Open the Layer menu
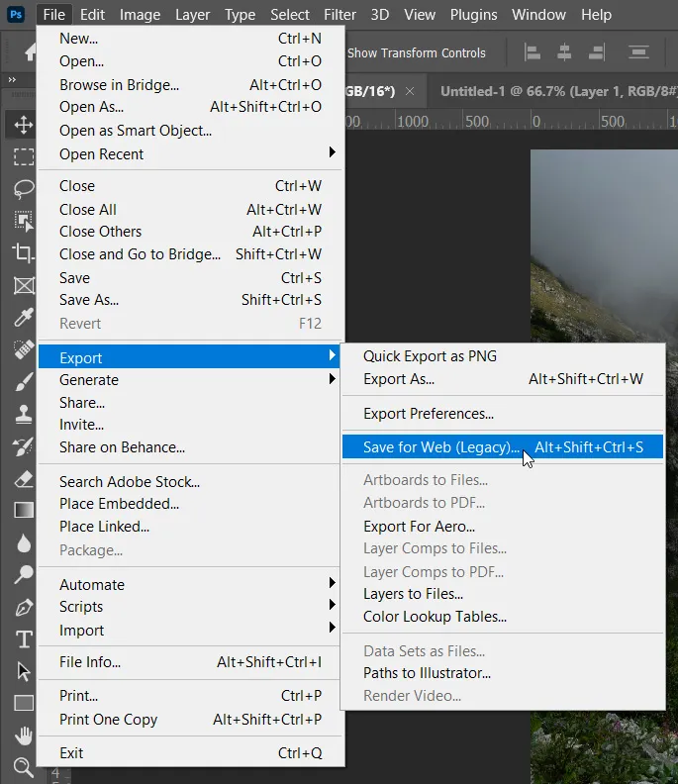The width and height of the screenshot is (678, 784). (x=192, y=15)
